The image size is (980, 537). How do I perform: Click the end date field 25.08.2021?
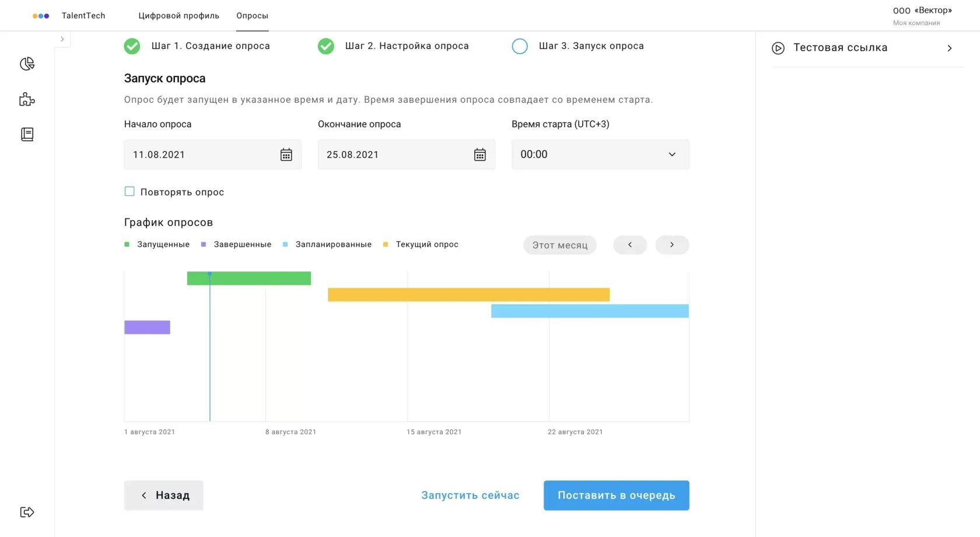tap(406, 155)
